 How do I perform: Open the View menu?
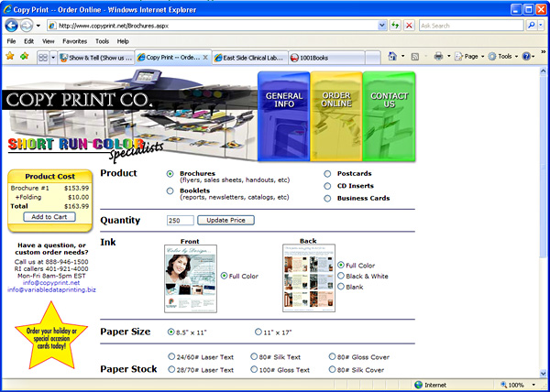point(49,41)
